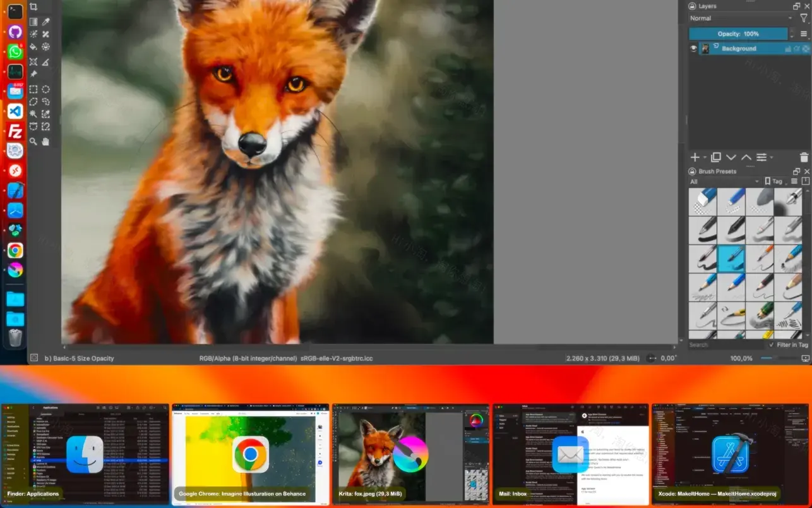
Task: Open the add-layer type dropdown arrow
Action: [705, 157]
